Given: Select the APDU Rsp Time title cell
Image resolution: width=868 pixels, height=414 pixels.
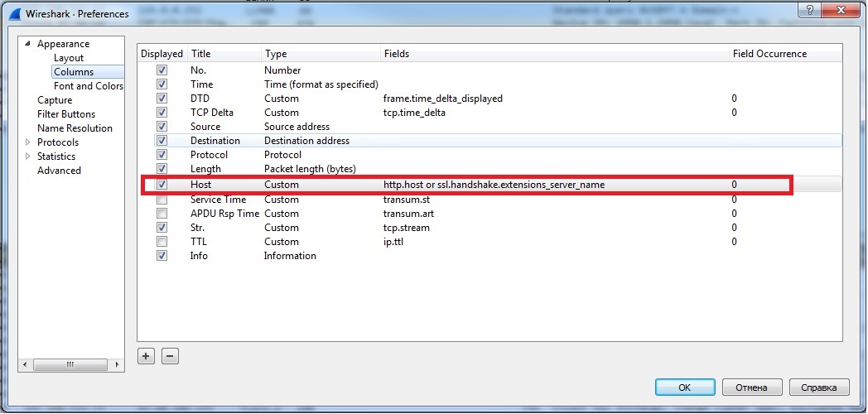Looking at the screenshot, I should click(224, 213).
